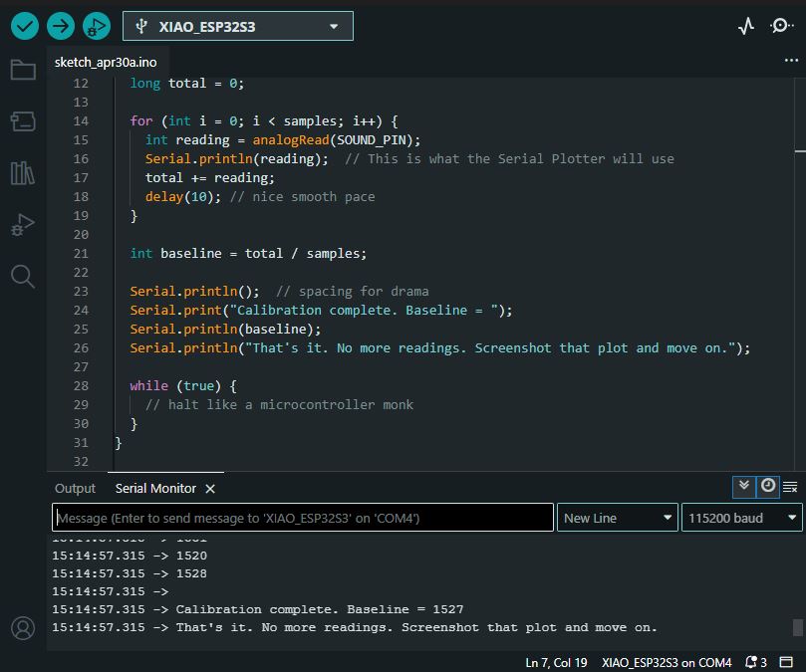
Task: Select the sketch_apr30a.ino editor tab
Action: (x=106, y=62)
